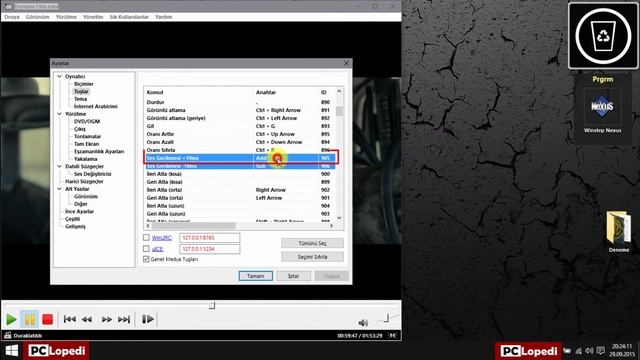Click the green Play button

click(11, 319)
